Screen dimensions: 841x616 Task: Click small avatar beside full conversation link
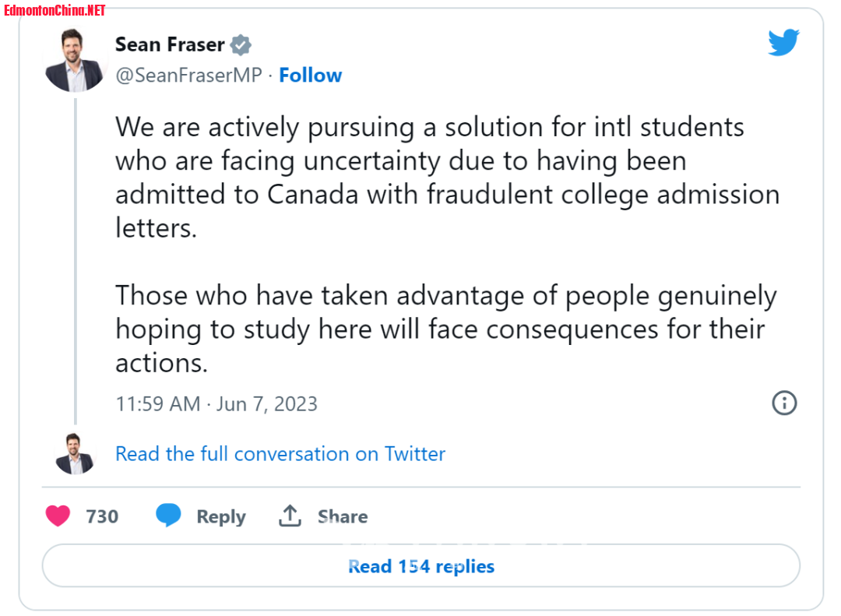75,453
